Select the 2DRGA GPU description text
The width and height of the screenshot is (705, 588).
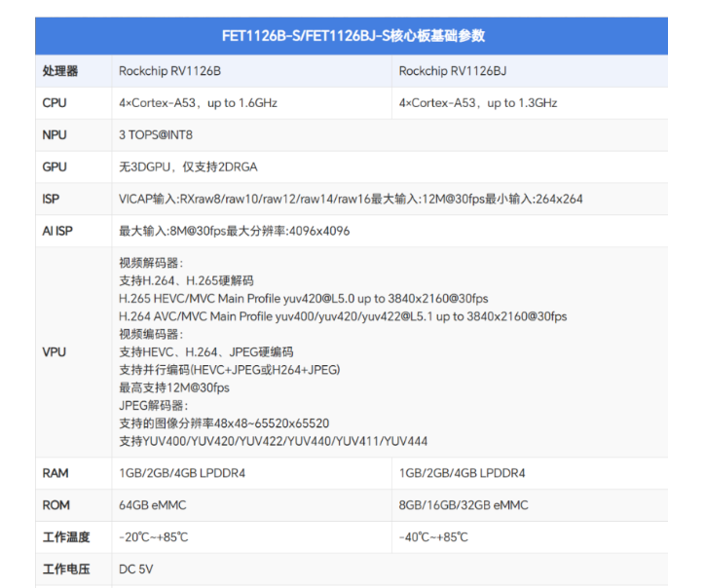pyautogui.click(x=188, y=166)
